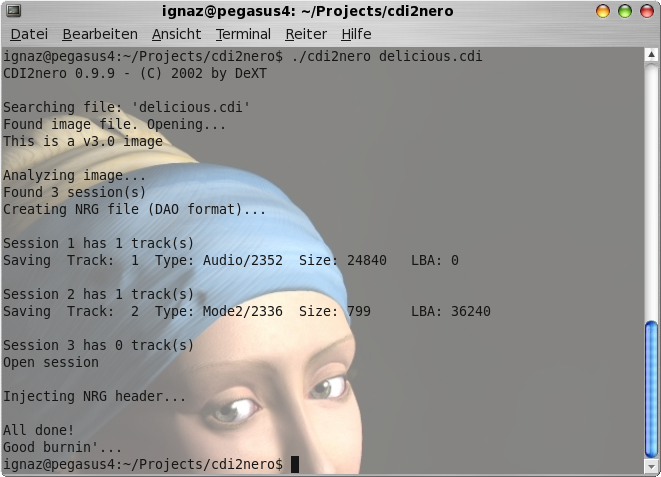Click 'Found image file. Opening...' line
Viewport: 661px width, 477px height.
click(x=114, y=124)
